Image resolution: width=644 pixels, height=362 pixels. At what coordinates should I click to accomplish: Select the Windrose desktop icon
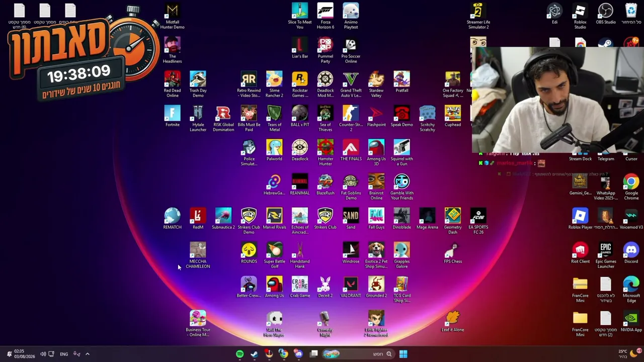tap(351, 253)
